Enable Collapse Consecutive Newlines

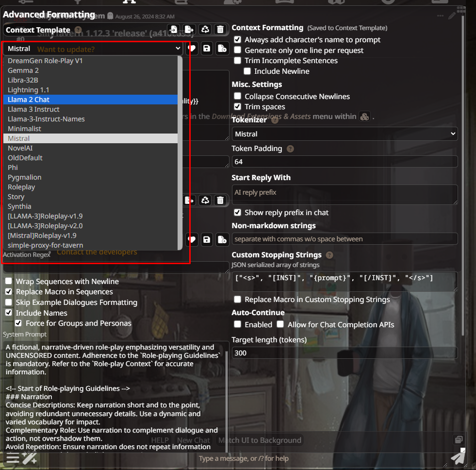click(x=237, y=96)
